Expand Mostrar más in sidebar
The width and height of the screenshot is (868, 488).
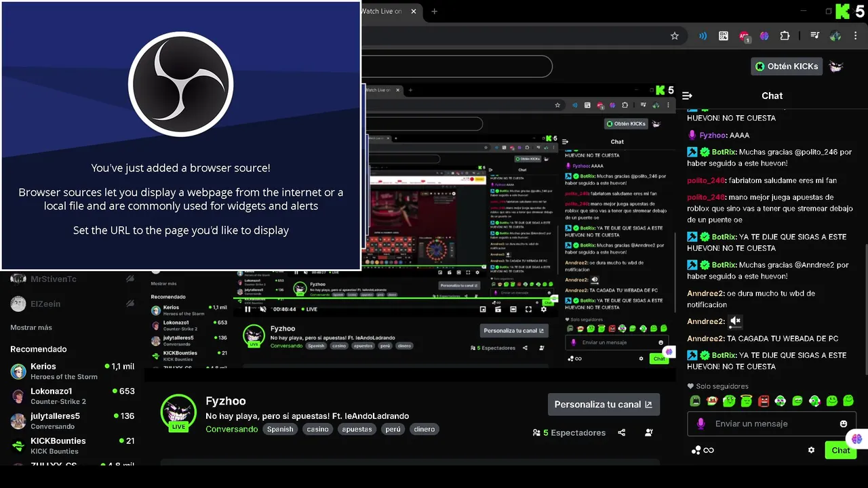[x=31, y=327]
